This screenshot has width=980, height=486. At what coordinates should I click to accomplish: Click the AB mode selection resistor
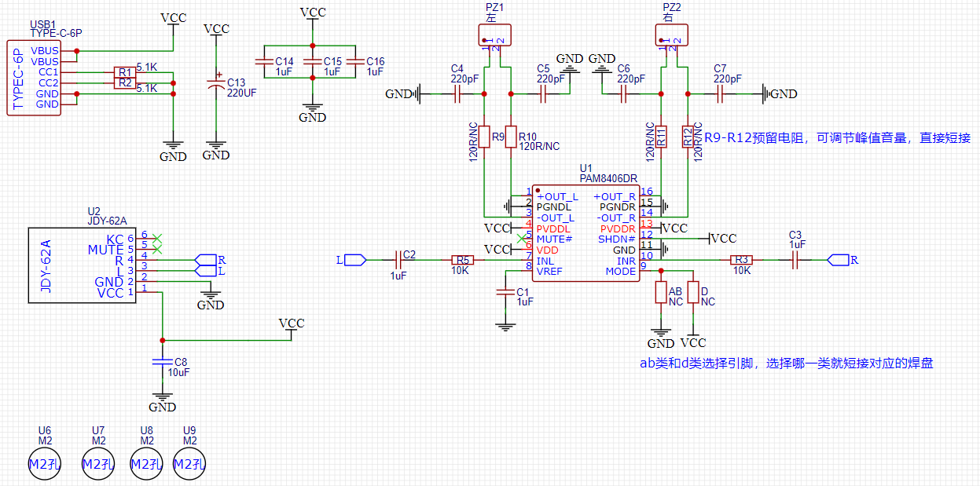click(661, 292)
